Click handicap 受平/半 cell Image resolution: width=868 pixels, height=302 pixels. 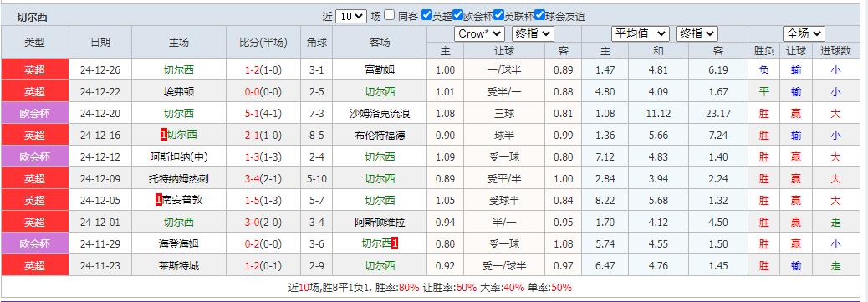(x=504, y=178)
